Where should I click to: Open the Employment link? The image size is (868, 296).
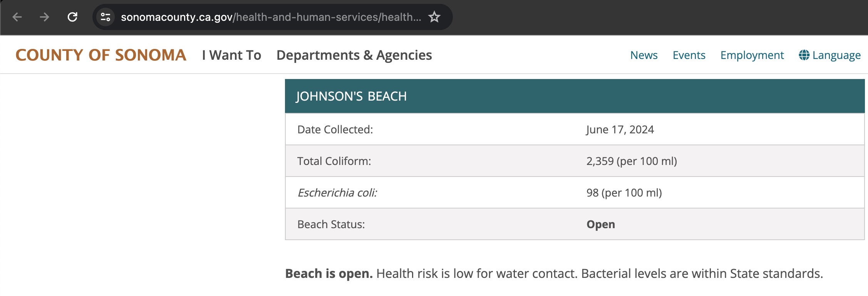point(752,55)
